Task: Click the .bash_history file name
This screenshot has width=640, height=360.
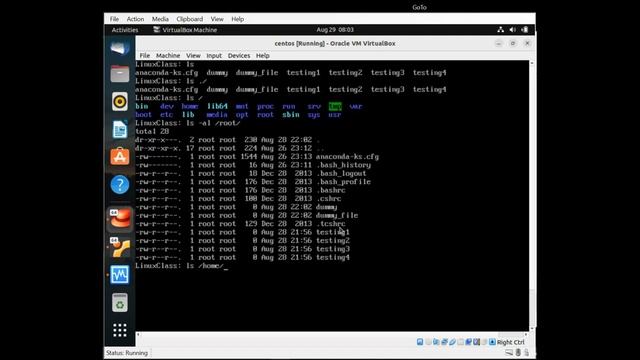Action: (x=343, y=165)
